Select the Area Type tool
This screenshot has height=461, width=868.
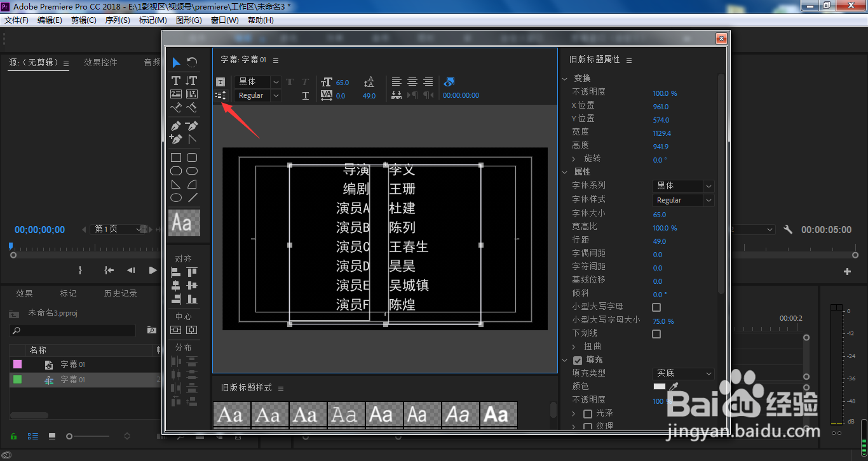pos(176,94)
